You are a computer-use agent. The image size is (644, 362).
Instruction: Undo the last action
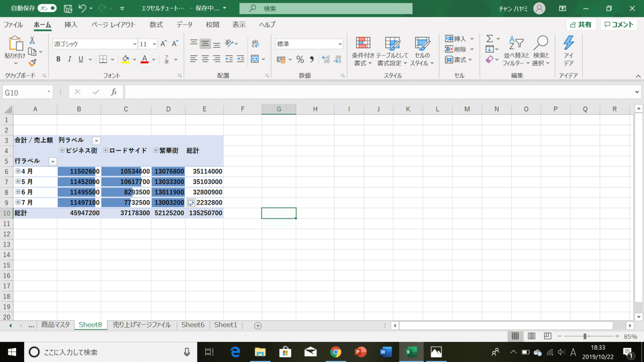click(82, 9)
